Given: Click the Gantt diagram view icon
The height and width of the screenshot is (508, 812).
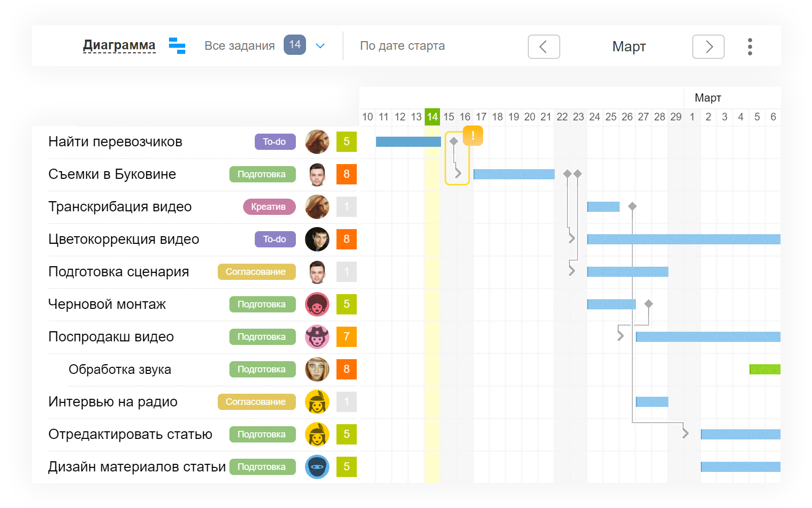Looking at the screenshot, I should pyautogui.click(x=177, y=46).
